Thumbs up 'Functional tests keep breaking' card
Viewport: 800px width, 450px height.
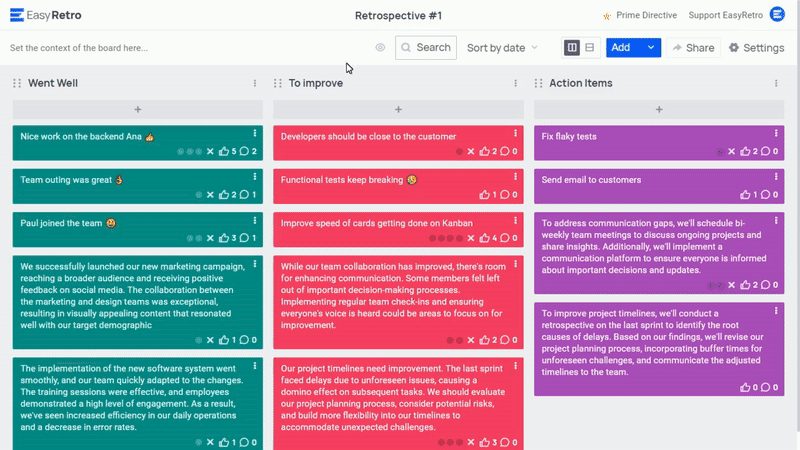point(483,195)
